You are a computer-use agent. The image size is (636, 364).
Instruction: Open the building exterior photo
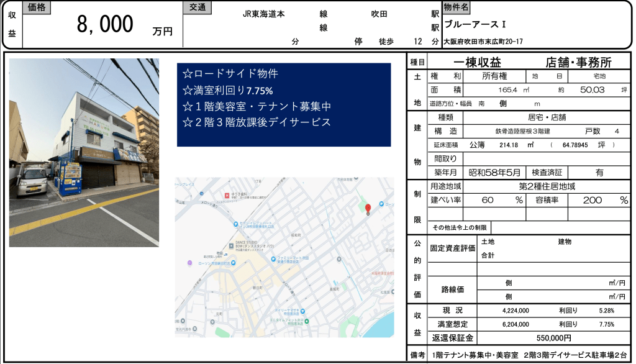point(84,152)
